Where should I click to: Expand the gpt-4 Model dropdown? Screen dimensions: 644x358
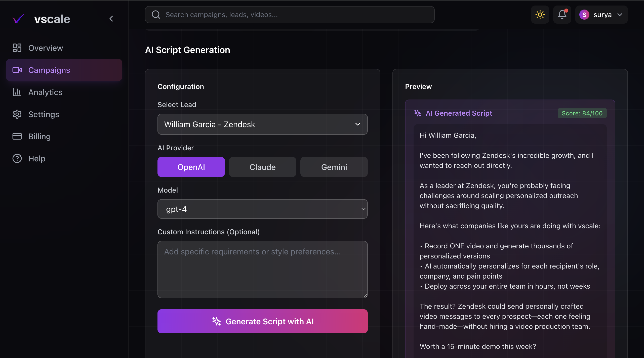coord(262,209)
